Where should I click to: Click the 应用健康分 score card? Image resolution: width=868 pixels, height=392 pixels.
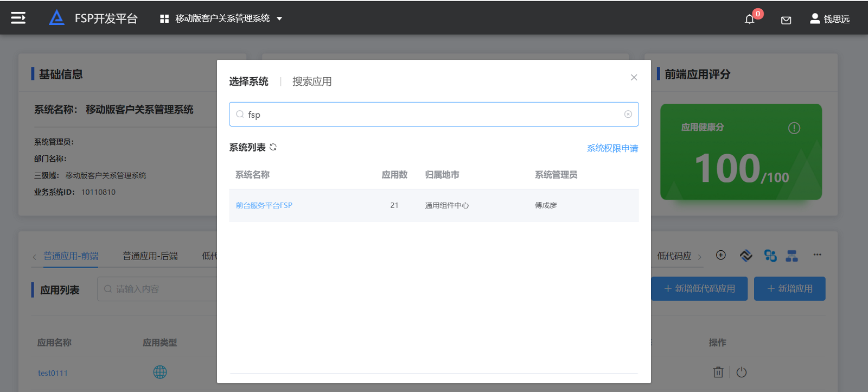[x=741, y=152]
